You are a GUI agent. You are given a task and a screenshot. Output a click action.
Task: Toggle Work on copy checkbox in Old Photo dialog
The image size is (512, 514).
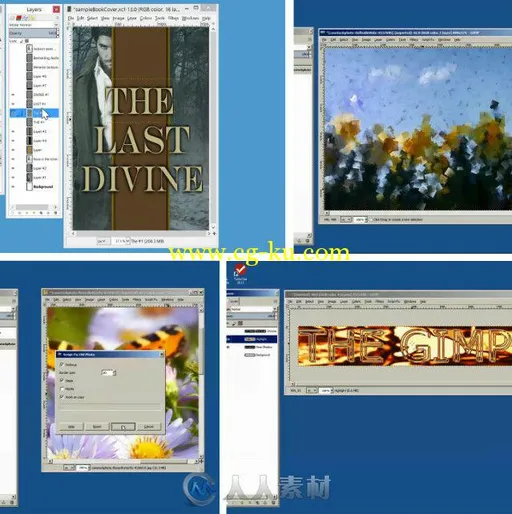(61, 397)
